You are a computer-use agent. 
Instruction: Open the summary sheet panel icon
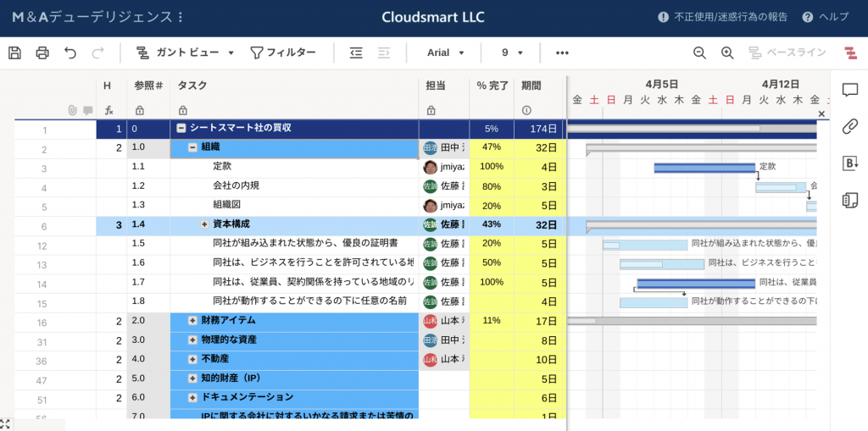pos(849,200)
